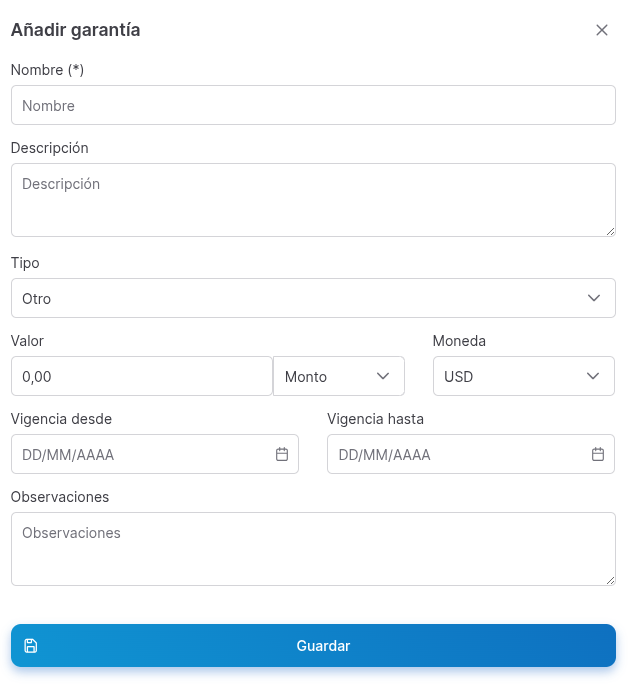Open the calendar icon in Vigencia hasta
This screenshot has height=690, width=631.
tap(598, 454)
